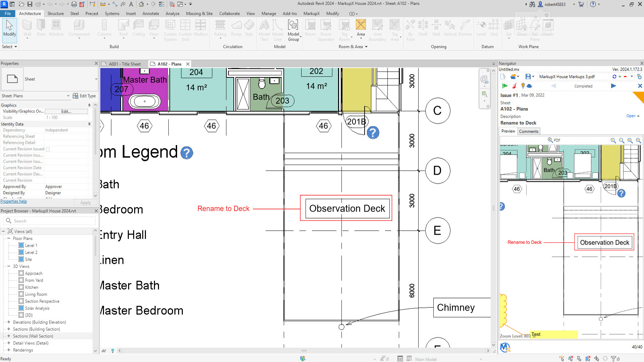Open the Open status dropdown in Navigator
The width and height of the screenshot is (644, 362).
pos(633,116)
